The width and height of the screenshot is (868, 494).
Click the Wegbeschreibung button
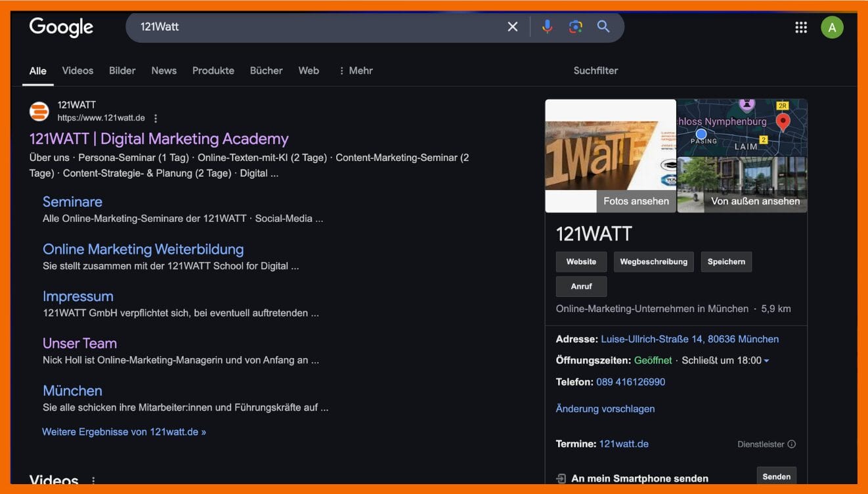pyautogui.click(x=653, y=261)
